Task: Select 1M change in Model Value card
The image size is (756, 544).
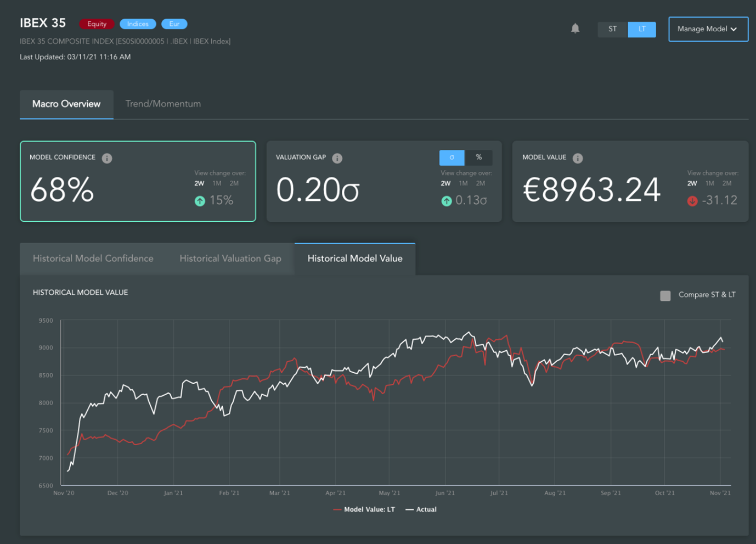Action: click(x=710, y=183)
